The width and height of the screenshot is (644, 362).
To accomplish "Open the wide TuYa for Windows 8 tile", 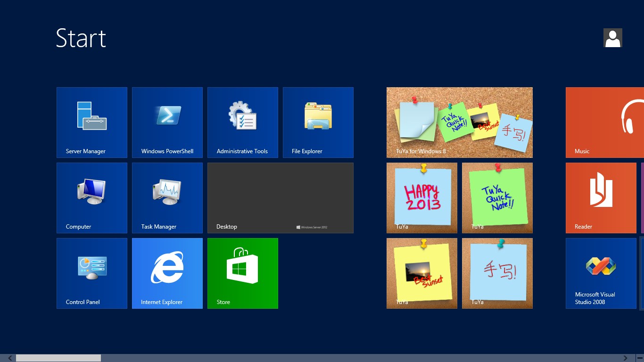I will pyautogui.click(x=460, y=123).
